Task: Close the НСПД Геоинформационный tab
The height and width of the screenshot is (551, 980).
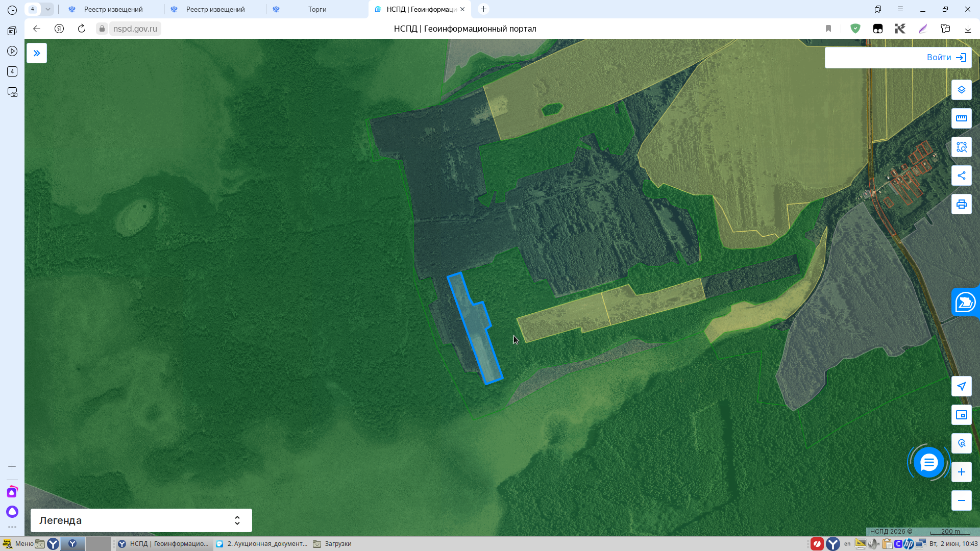Action: click(462, 9)
